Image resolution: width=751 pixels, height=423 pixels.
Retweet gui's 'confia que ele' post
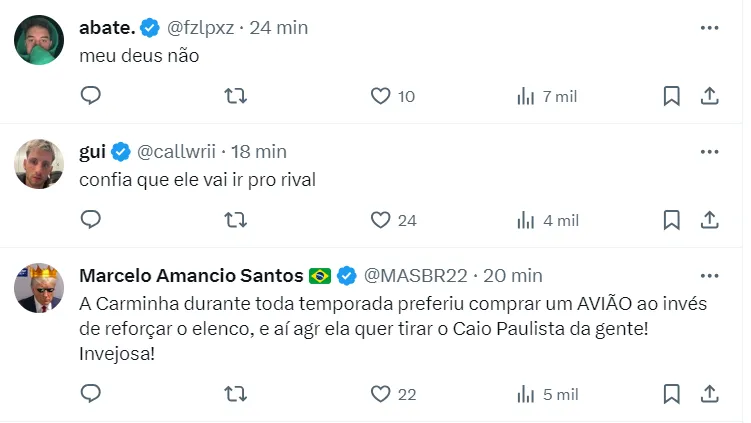coord(235,220)
